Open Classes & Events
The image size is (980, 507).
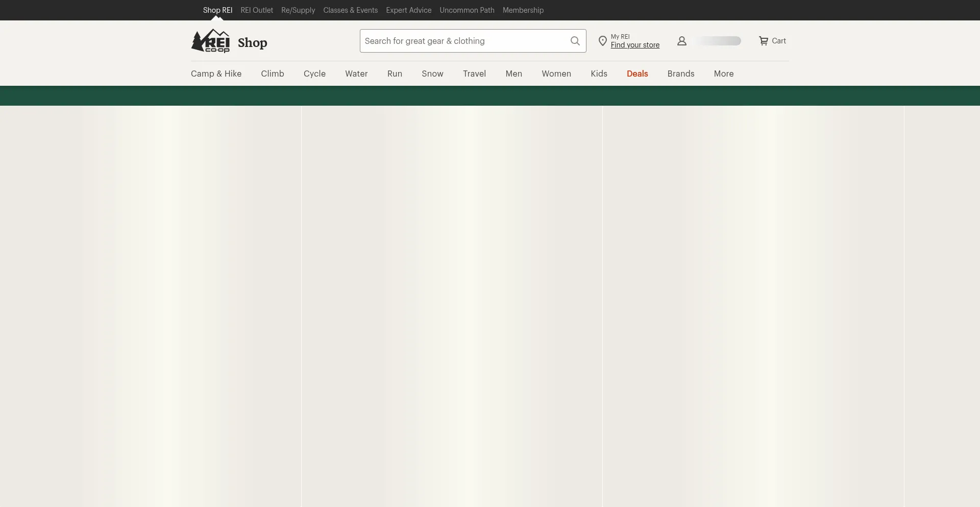350,10
